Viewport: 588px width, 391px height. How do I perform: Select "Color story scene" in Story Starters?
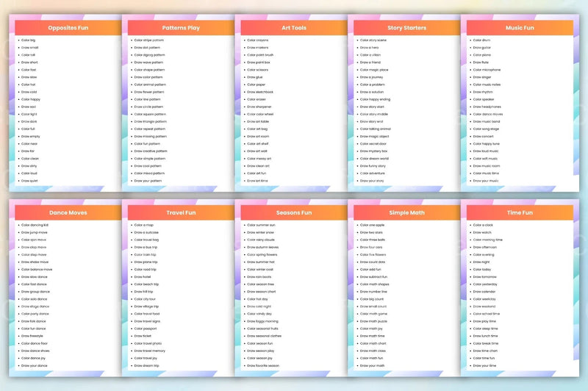click(373, 40)
